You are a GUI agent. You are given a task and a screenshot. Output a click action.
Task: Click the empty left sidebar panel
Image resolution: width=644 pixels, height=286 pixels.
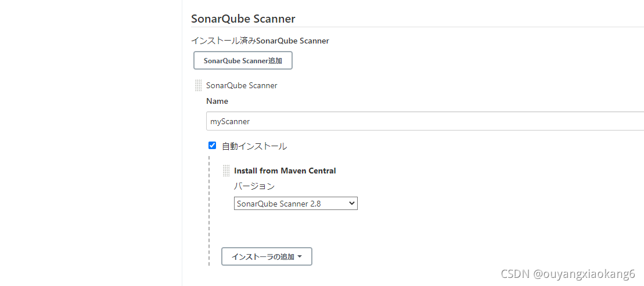[91, 143]
